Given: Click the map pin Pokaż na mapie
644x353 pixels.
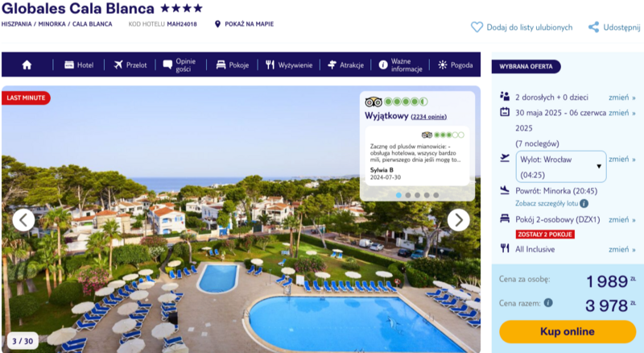Looking at the screenshot, I should (217, 24).
